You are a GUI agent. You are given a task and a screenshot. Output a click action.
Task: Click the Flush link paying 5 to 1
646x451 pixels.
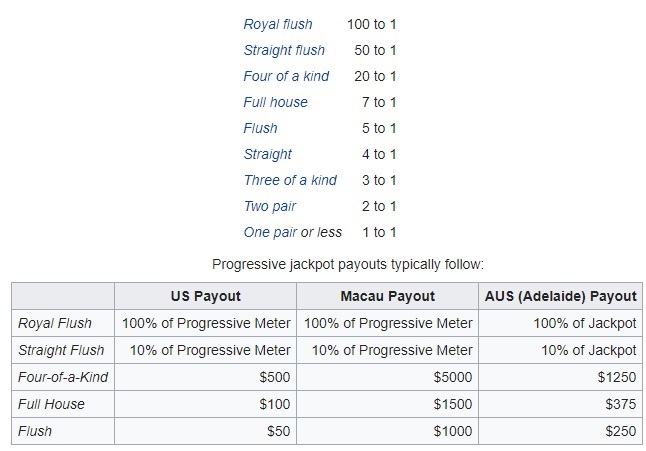(261, 128)
